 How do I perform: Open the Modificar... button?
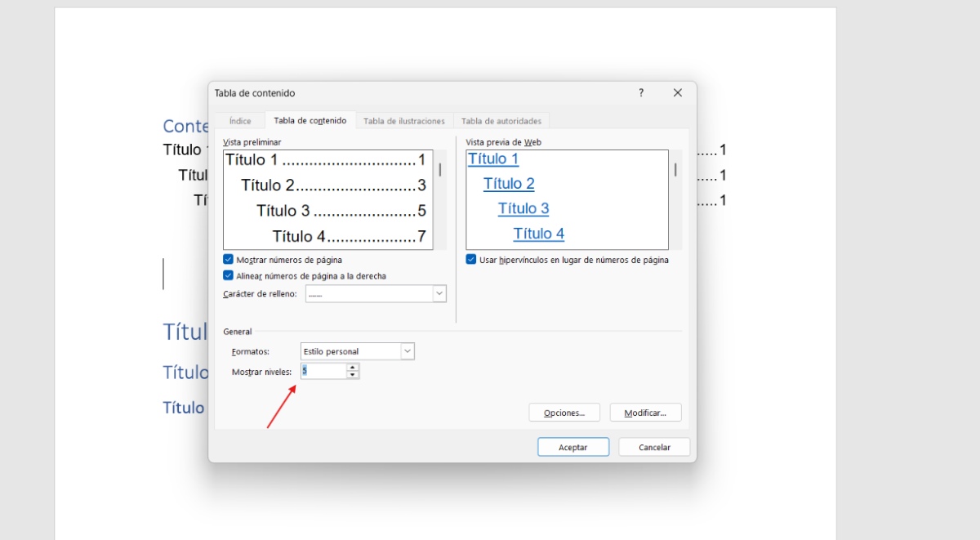[x=645, y=413]
